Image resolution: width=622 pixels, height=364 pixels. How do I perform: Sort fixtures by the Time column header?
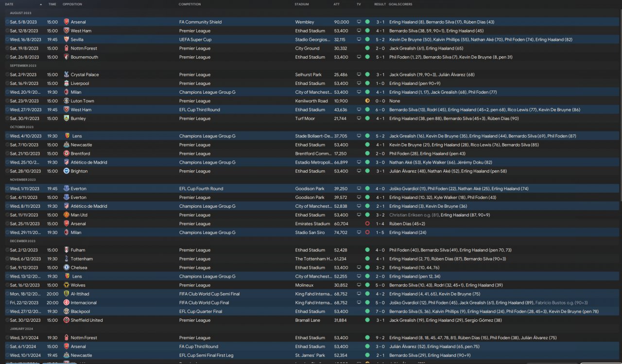tap(52, 4)
